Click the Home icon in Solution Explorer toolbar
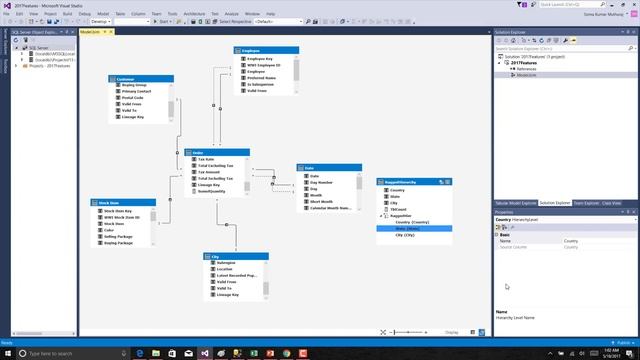Viewport: 640px width, 360px height. coord(513,40)
